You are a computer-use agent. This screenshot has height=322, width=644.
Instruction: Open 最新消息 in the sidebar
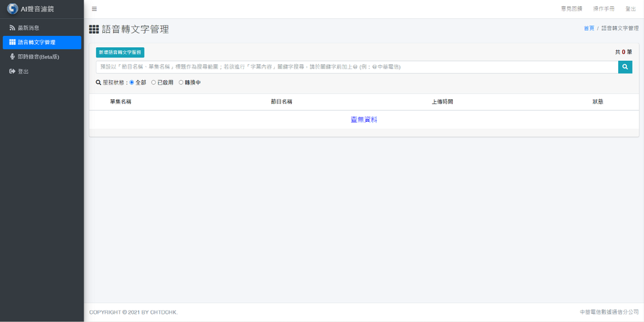42,28
